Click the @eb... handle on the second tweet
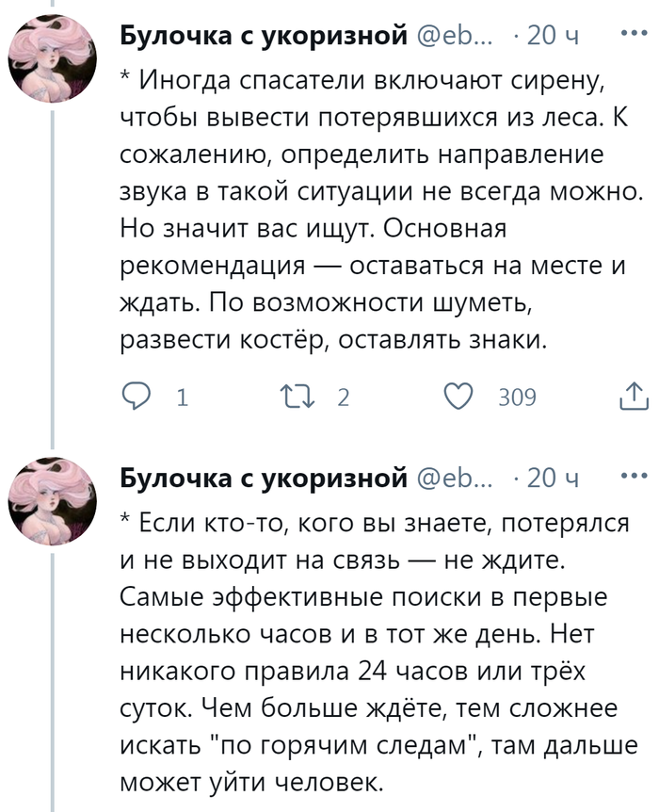The height and width of the screenshot is (812, 659). click(454, 479)
